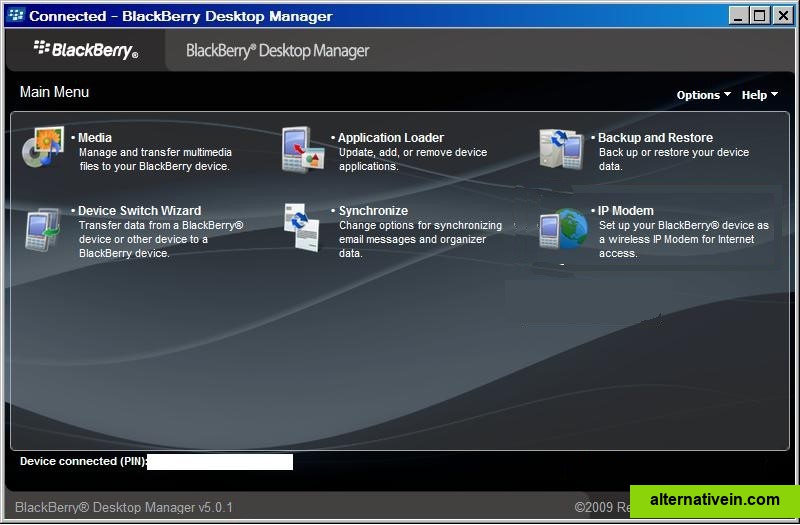Viewport: 800px width, 525px height.
Task: Click the IP Modem heading
Action: coord(626,211)
